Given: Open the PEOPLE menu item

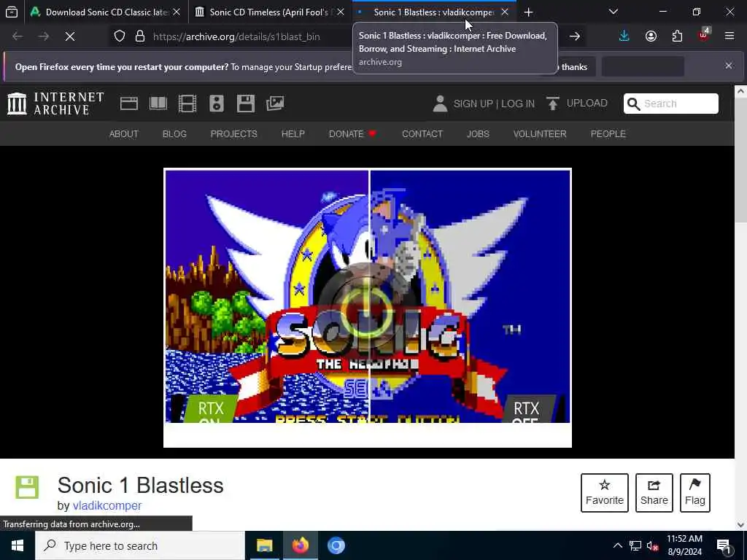Looking at the screenshot, I should [608, 134].
